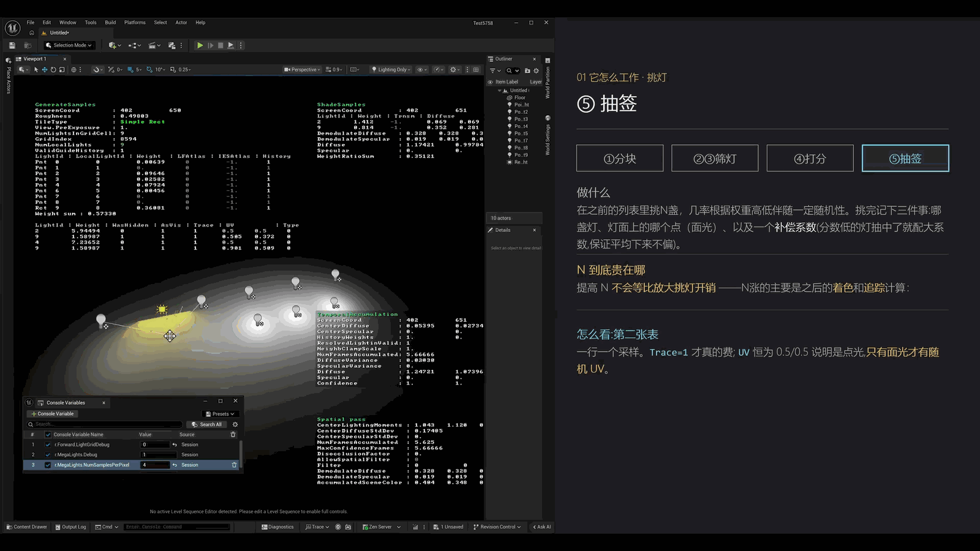Delete r.MegaLights.NumSamplesPerPixel row trash icon

(234, 465)
